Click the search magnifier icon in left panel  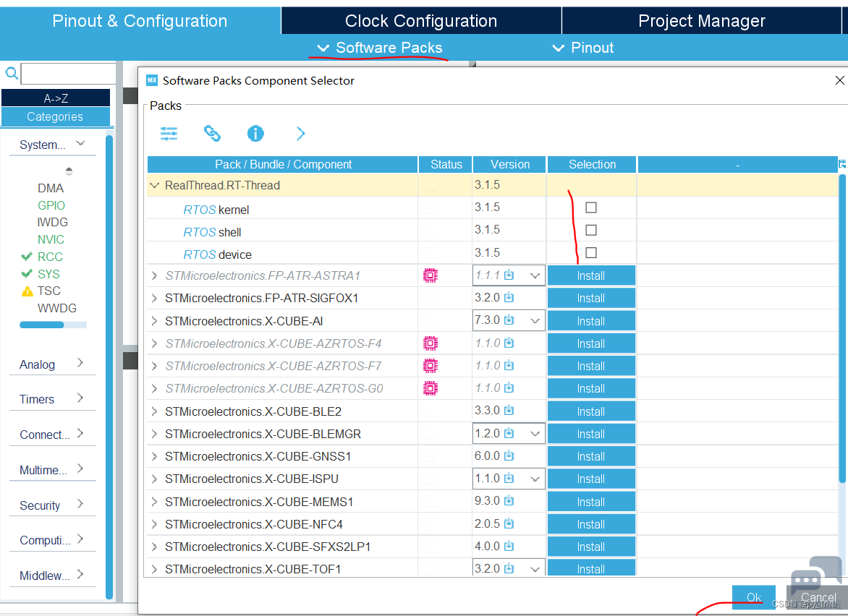point(12,74)
